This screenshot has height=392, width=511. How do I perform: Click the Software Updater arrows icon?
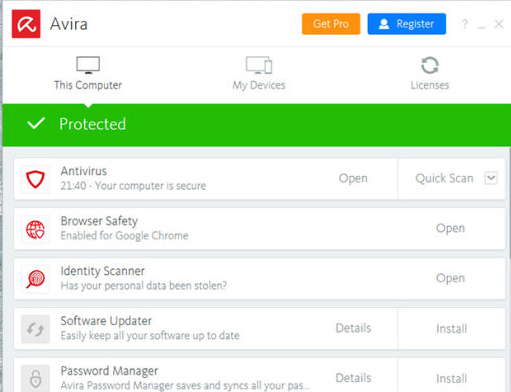[35, 329]
